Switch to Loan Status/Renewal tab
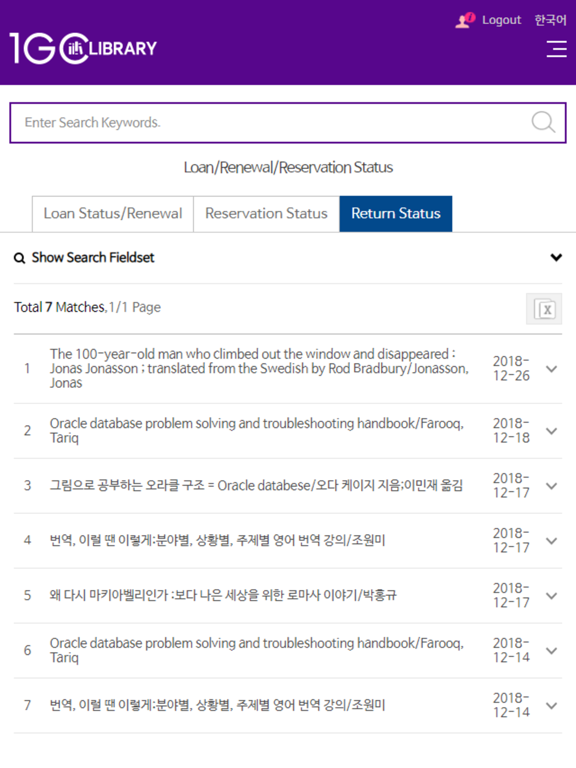 pyautogui.click(x=113, y=214)
